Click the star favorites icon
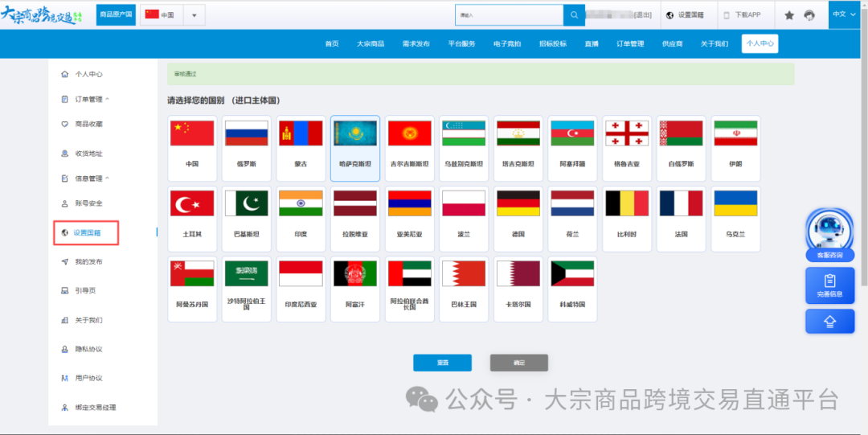868x435 pixels. [789, 15]
